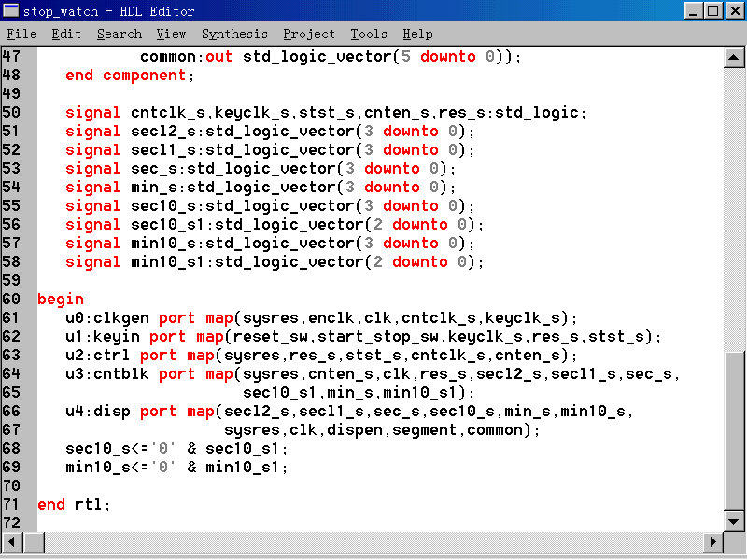Open the Project menu
Screen dimensions: 747x560
pos(309,35)
